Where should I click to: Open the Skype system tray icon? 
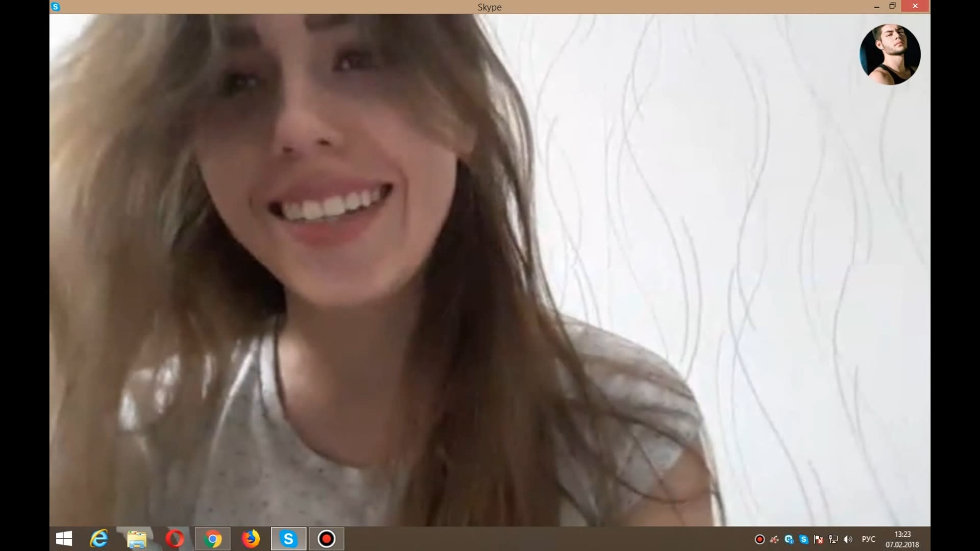[x=804, y=539]
